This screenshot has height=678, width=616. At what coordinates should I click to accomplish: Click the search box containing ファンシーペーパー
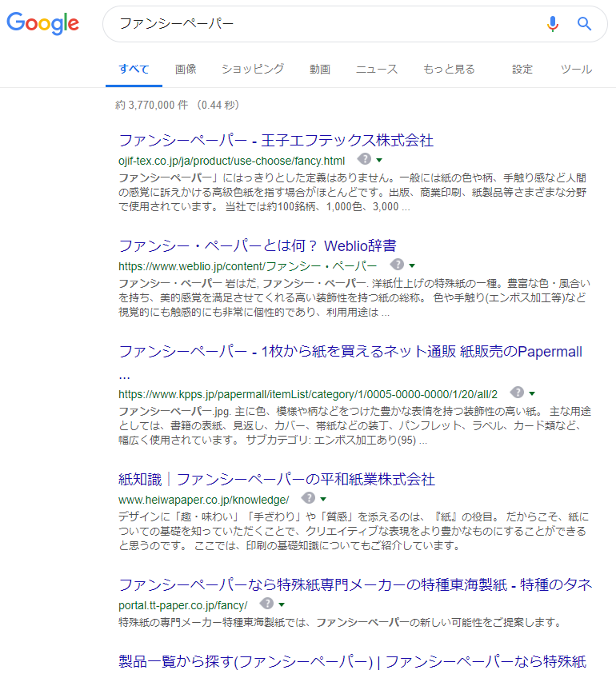click(320, 24)
